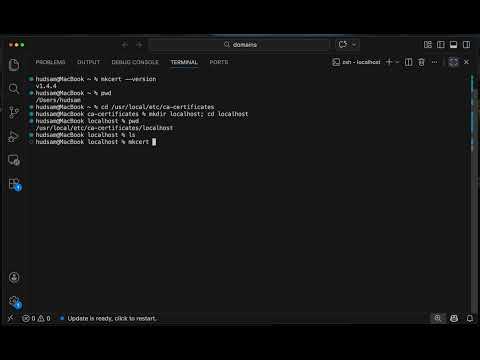480x360 pixels.
Task: Close the terminal panel
Action: coord(466,62)
